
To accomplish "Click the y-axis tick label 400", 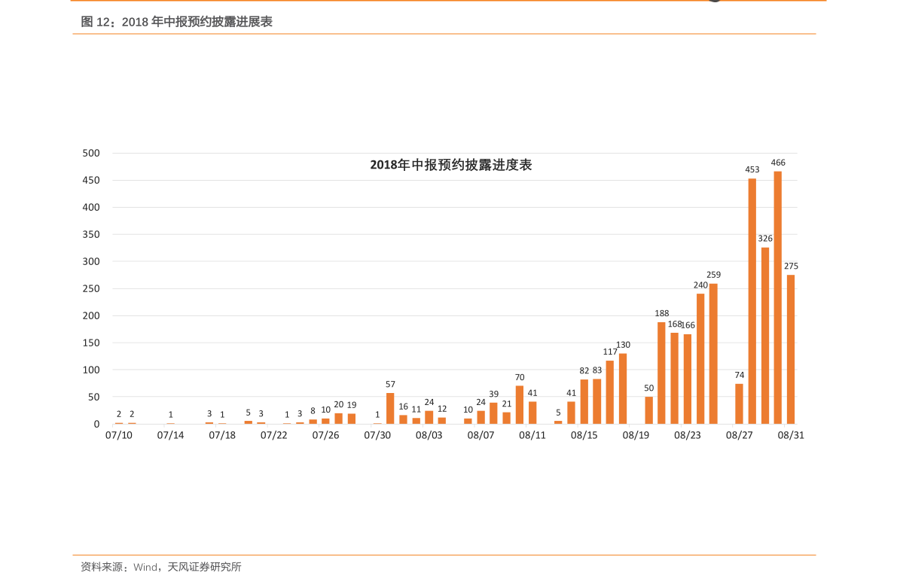I will [x=91, y=207].
